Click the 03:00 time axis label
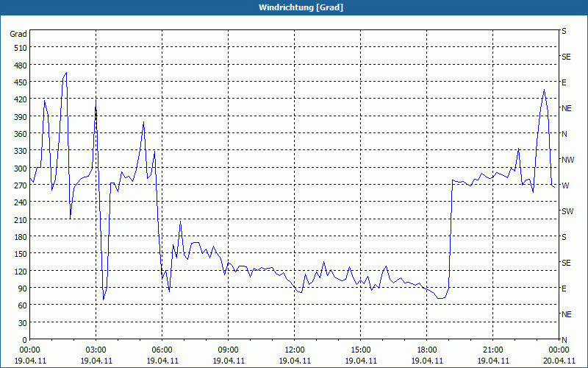588x368 pixels. click(x=96, y=350)
